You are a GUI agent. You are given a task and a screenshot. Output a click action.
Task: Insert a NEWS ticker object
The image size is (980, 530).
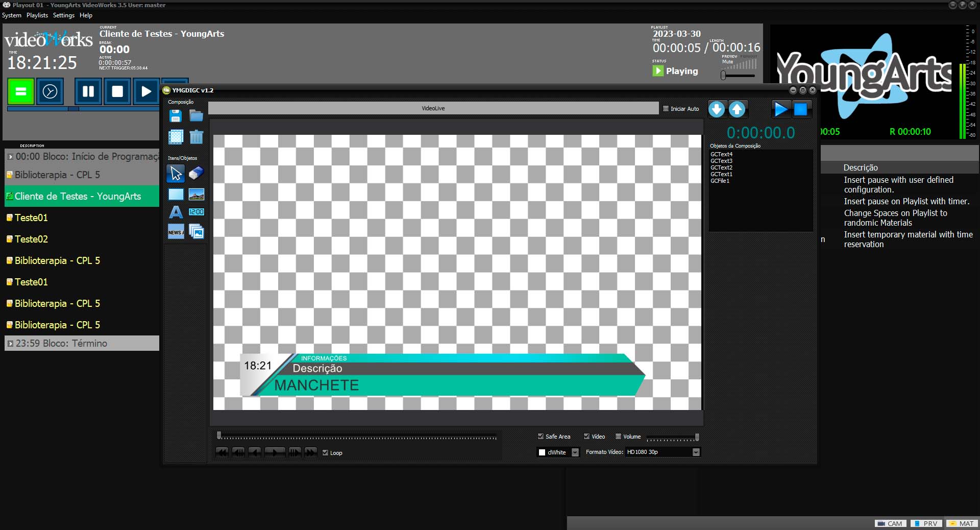click(176, 232)
